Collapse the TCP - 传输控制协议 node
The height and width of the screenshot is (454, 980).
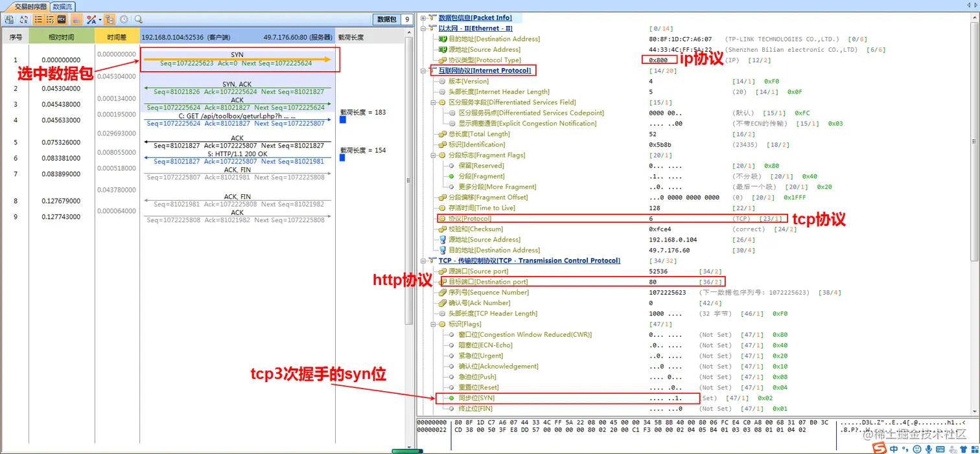(423, 260)
